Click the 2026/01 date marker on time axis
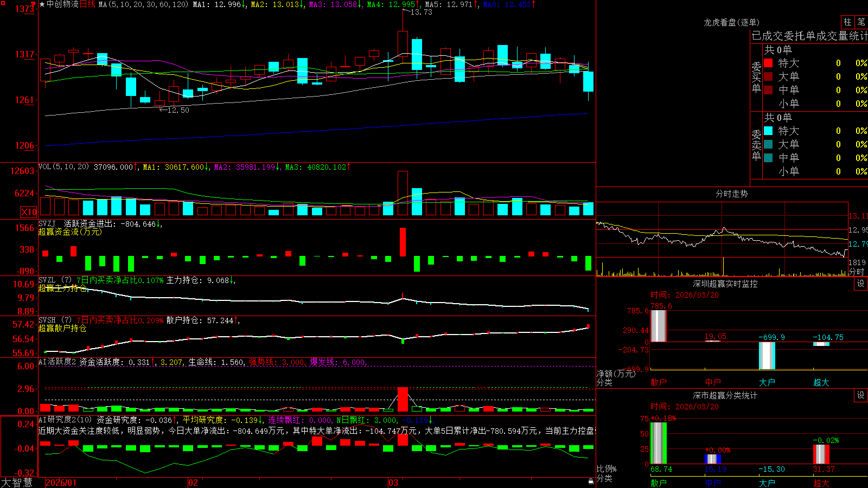Image resolution: width=868 pixels, height=488 pixels. (x=61, y=483)
